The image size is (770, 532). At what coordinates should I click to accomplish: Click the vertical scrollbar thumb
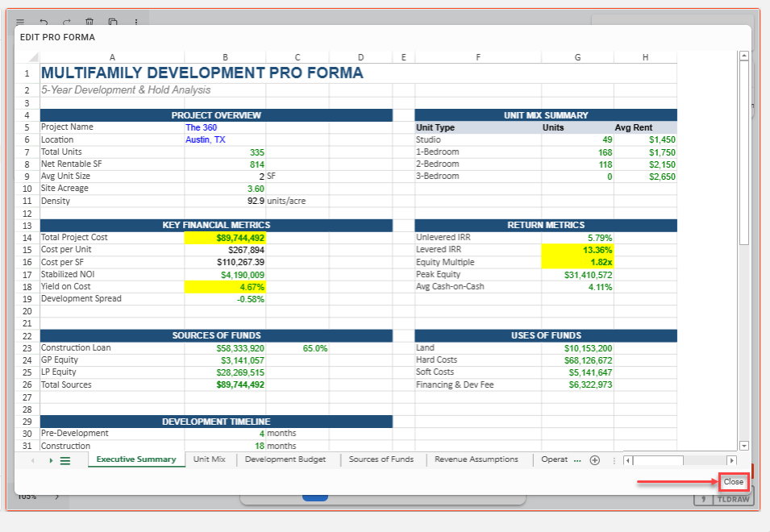coord(744,152)
